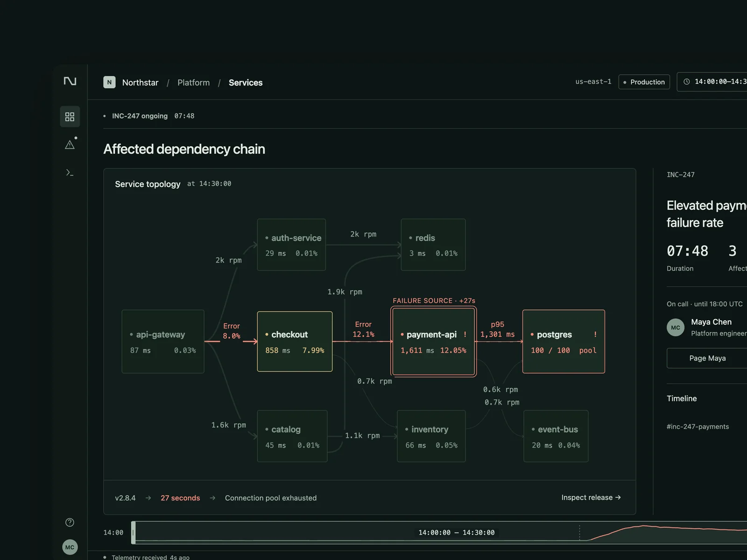Click 'Connection pool exhausted' text
747x560 pixels.
tap(271, 498)
